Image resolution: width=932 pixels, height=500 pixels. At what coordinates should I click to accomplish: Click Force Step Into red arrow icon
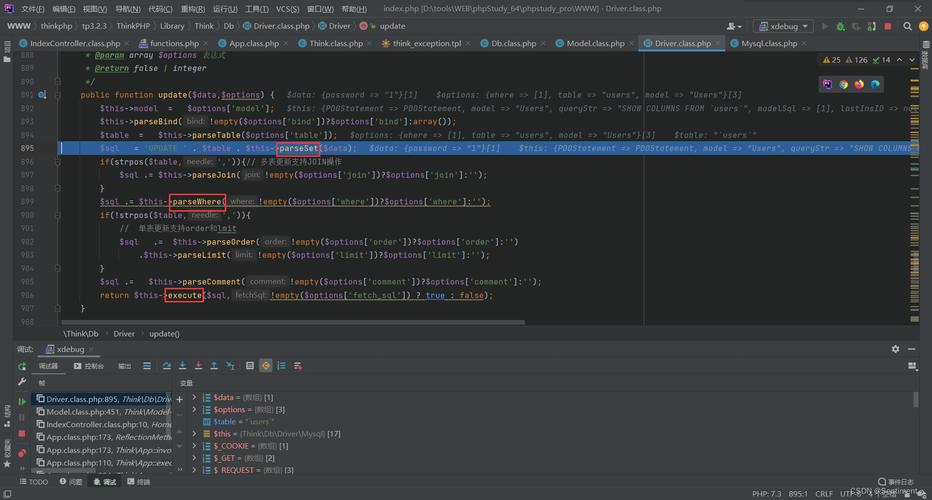pyautogui.click(x=199, y=366)
